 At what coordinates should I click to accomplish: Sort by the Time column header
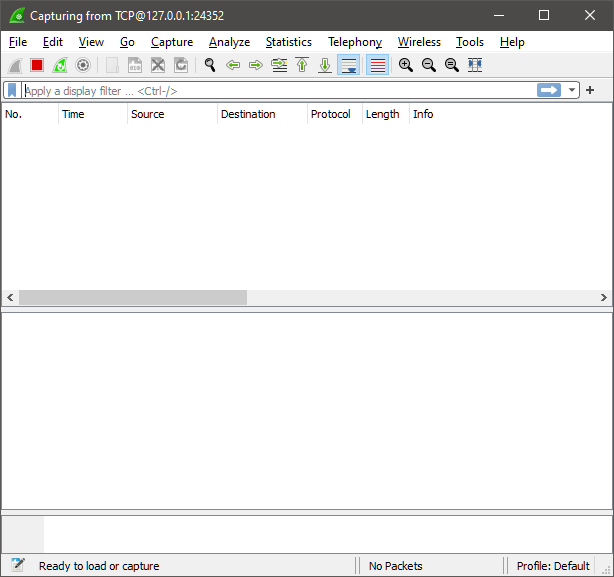tap(93, 114)
